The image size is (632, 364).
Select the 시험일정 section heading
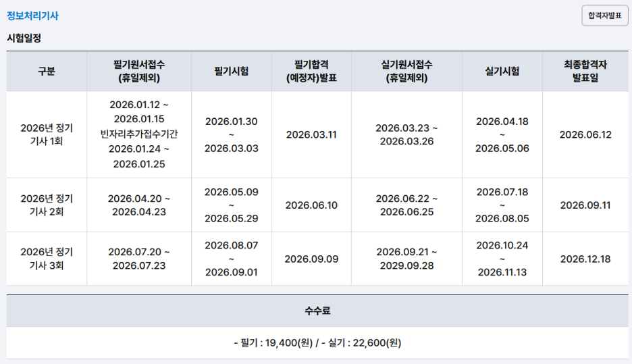coord(24,38)
